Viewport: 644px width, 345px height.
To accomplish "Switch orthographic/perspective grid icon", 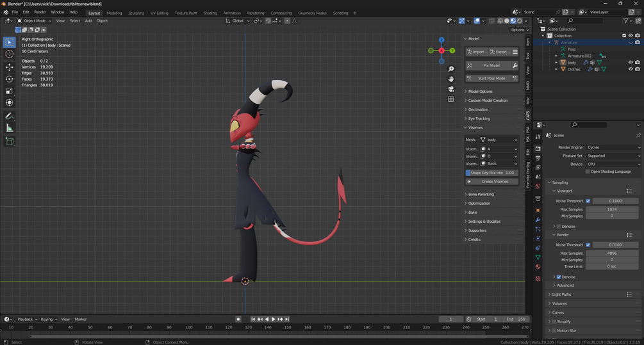I will pyautogui.click(x=451, y=99).
